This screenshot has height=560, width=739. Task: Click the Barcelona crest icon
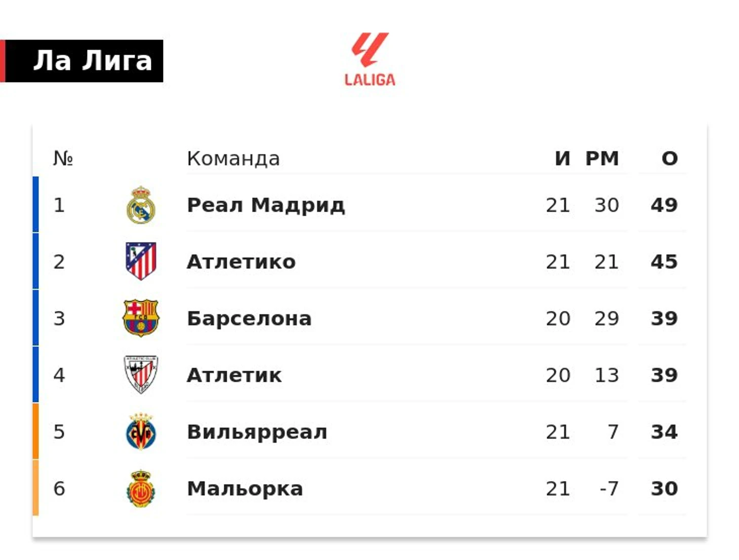coord(141,318)
